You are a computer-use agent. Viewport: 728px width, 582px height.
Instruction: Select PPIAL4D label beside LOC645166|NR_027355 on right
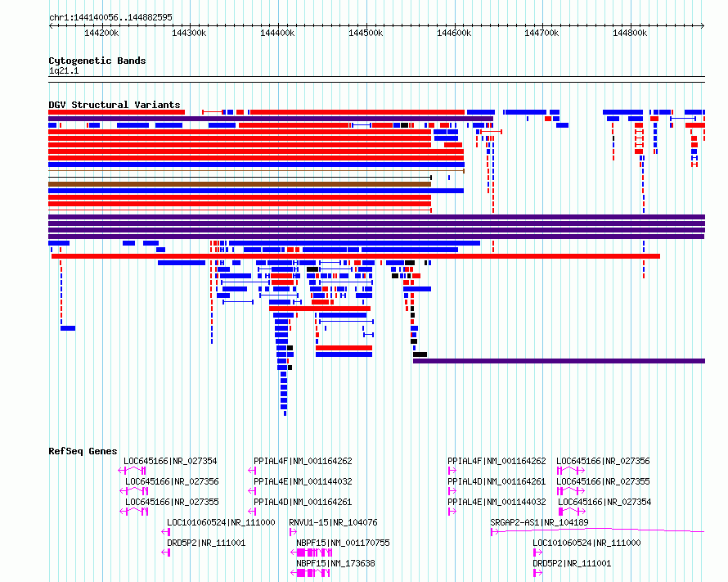coord(497,481)
